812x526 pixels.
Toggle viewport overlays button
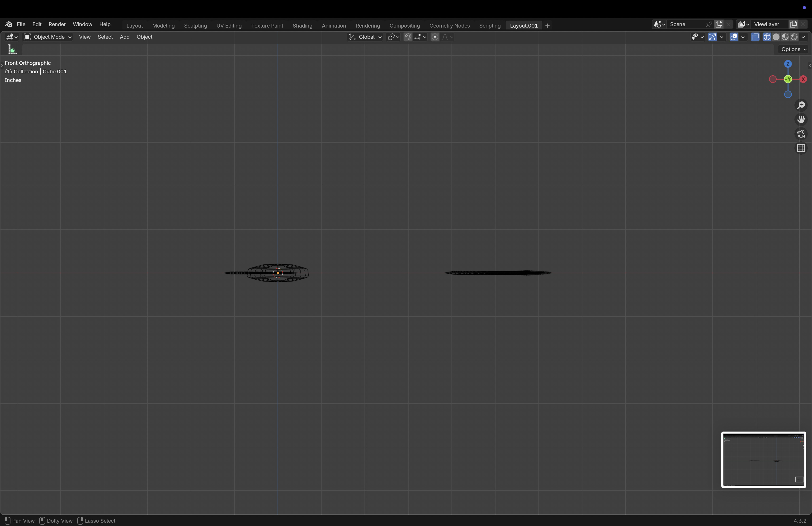(x=733, y=37)
